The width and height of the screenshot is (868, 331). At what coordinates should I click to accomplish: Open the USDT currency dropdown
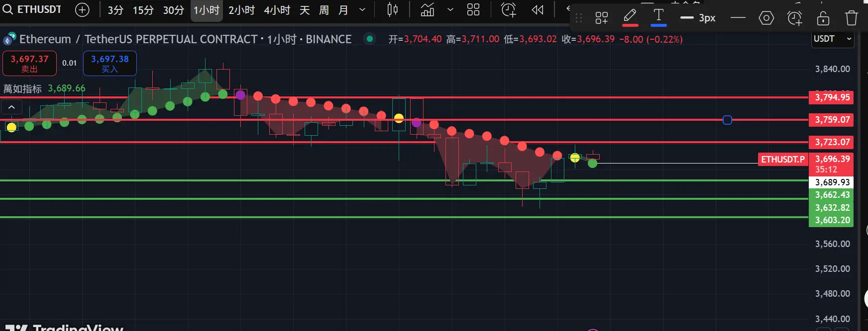pyautogui.click(x=833, y=39)
